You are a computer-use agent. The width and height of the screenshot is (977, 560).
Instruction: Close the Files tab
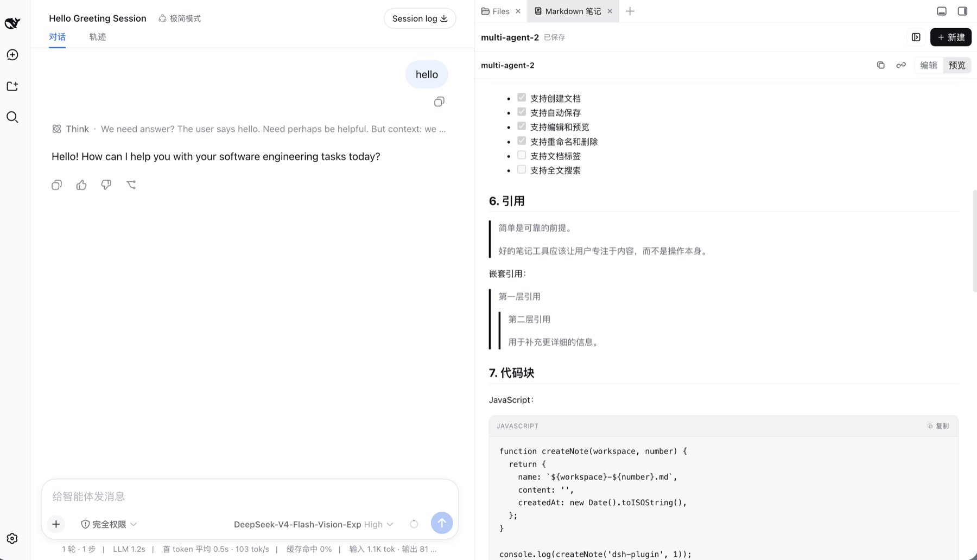click(518, 11)
